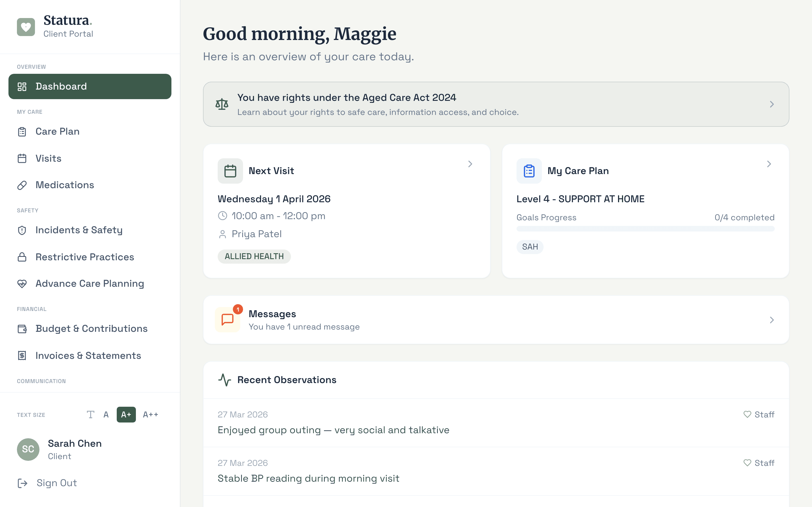Set text size to A

point(106,415)
